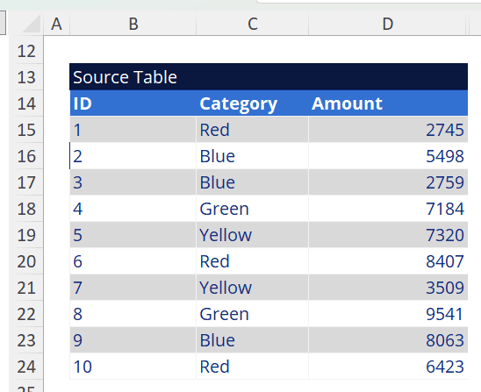This screenshot has width=481, height=392.
Task: Select row 24 header
Action: pos(26,367)
